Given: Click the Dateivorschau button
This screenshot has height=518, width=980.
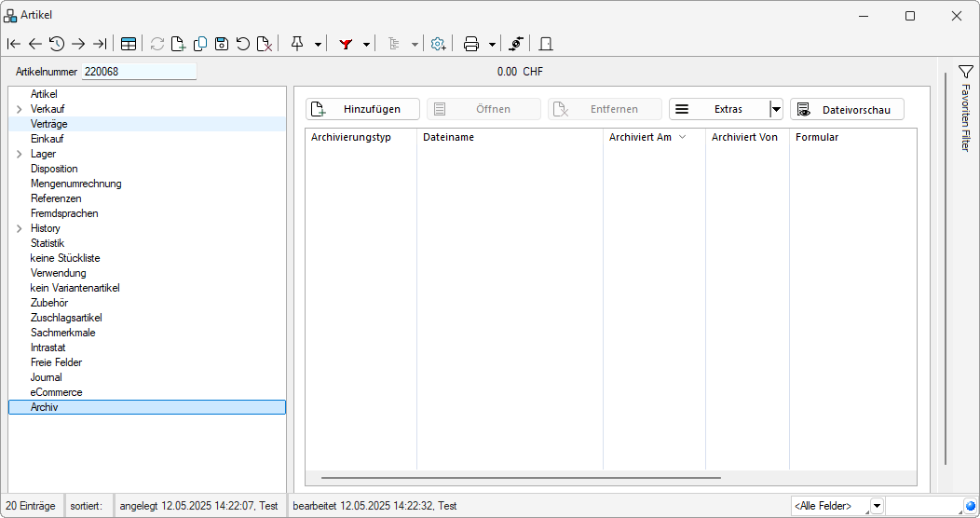Looking at the screenshot, I should (847, 109).
